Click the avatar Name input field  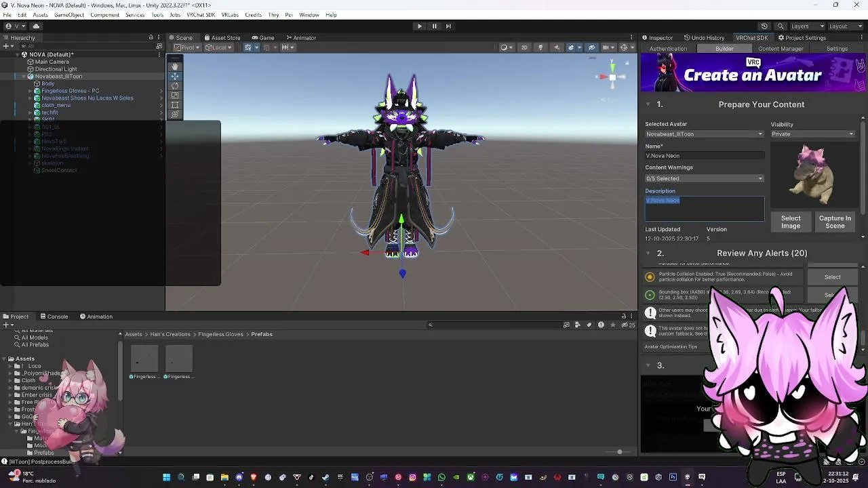(x=705, y=156)
